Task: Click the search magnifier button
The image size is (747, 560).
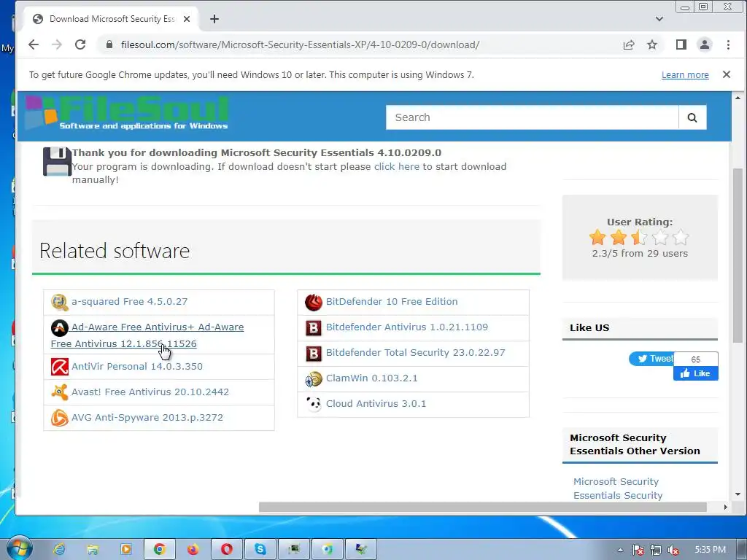Action: click(692, 117)
